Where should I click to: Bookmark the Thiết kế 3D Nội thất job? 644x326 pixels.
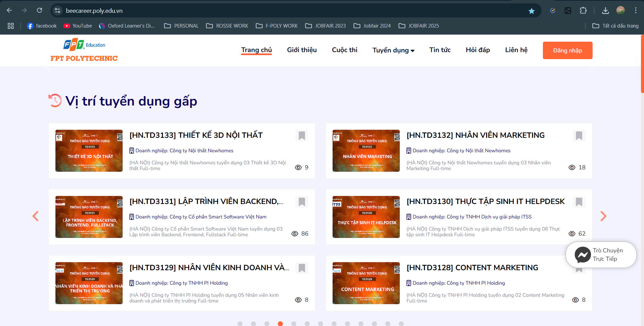302,136
